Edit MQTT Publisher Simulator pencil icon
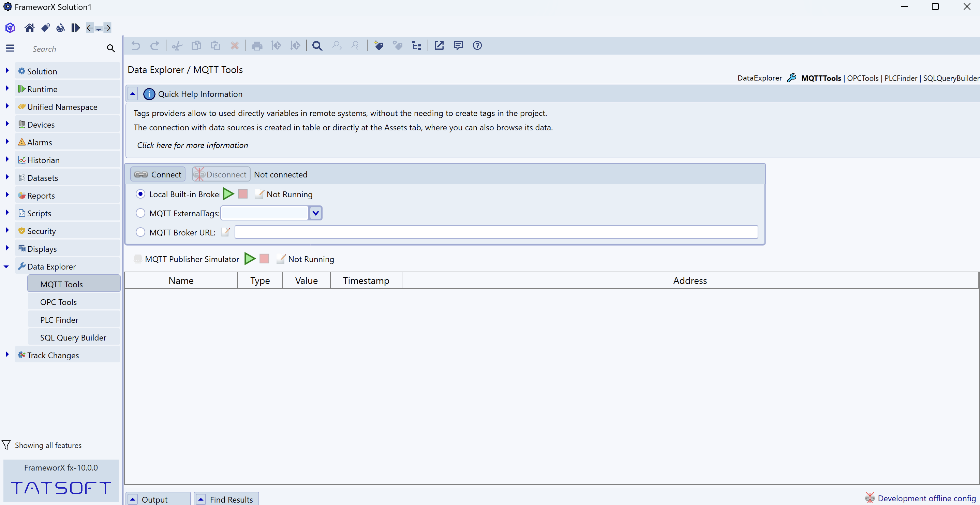This screenshot has width=980, height=505. [281, 259]
